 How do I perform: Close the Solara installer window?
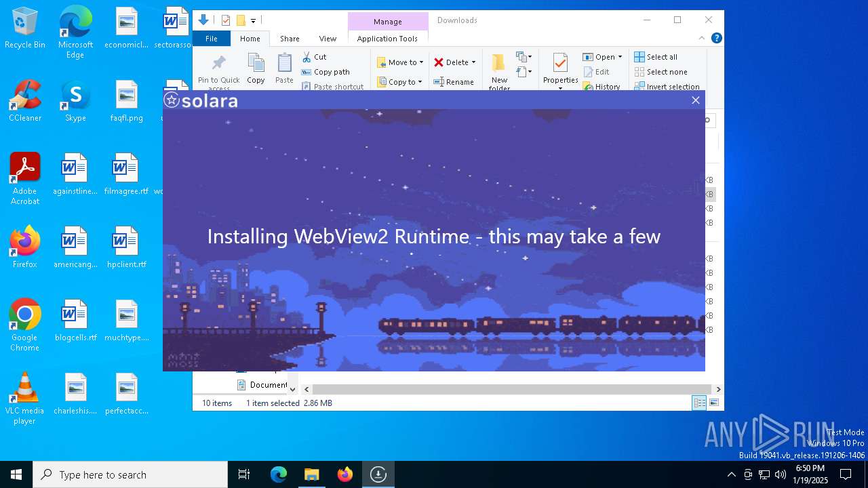click(695, 100)
